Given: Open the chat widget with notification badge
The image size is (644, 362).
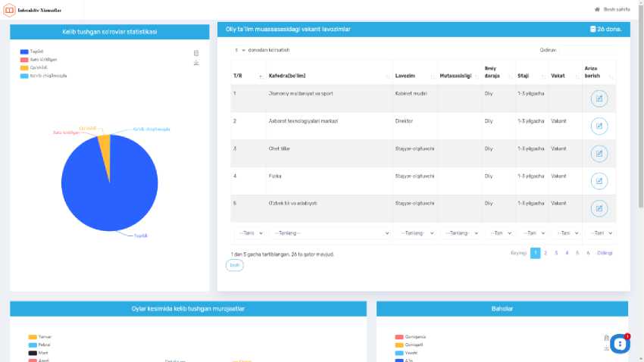Looking at the screenshot, I should pos(619,343).
